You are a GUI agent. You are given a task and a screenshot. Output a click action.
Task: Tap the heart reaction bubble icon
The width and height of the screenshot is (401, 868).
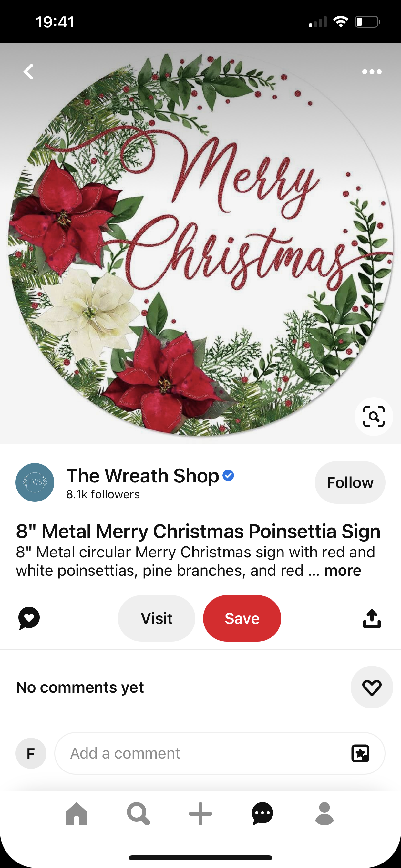click(29, 618)
